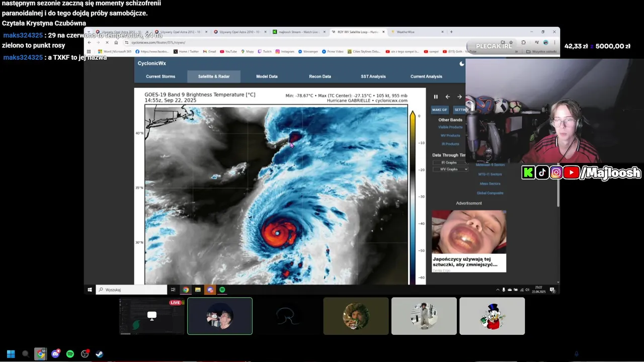The height and width of the screenshot is (362, 644).
Task: Click the Wyszukaj taskbar search box
Action: click(131, 290)
